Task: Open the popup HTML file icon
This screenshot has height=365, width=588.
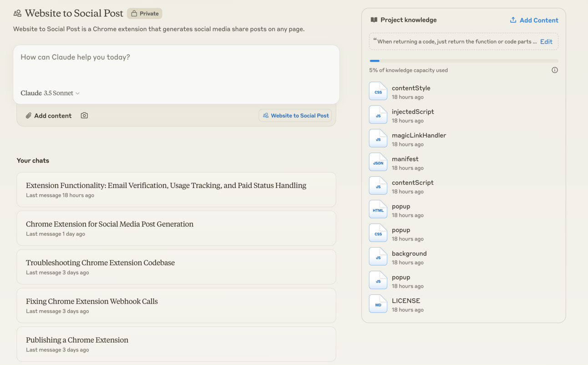Action: point(378,210)
